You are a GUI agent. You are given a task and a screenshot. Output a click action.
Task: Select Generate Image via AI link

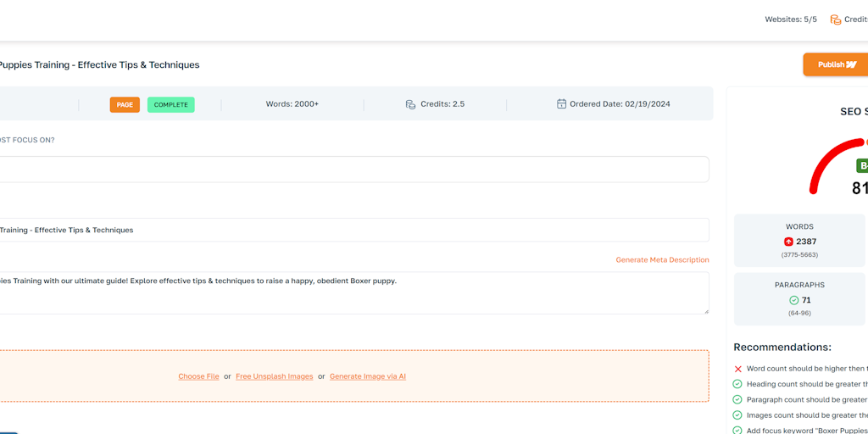367,376
